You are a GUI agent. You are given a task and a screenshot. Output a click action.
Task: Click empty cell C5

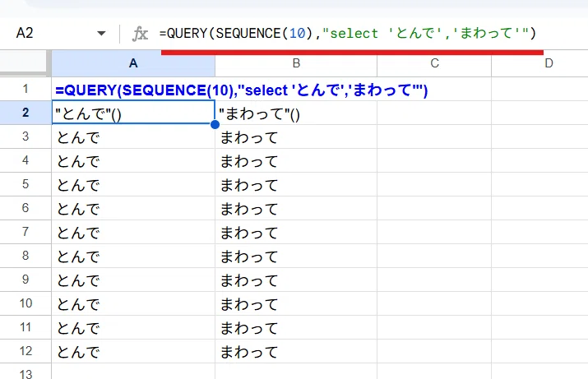point(434,184)
